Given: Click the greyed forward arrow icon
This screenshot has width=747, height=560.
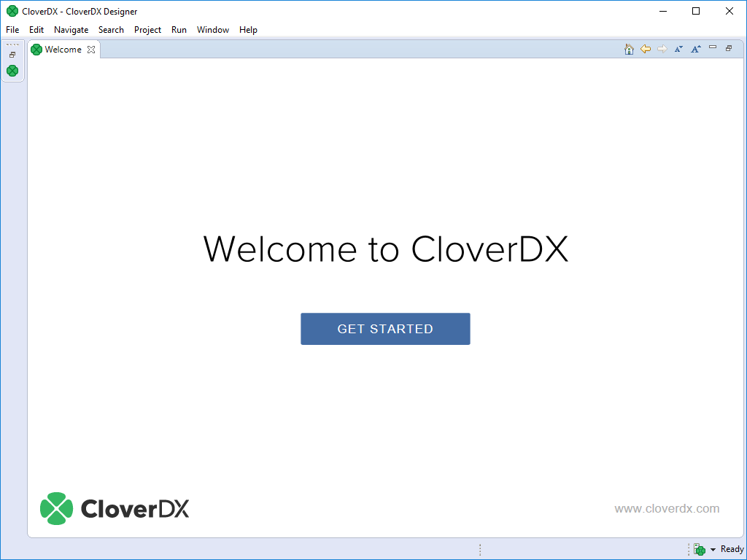Looking at the screenshot, I should click(x=662, y=49).
